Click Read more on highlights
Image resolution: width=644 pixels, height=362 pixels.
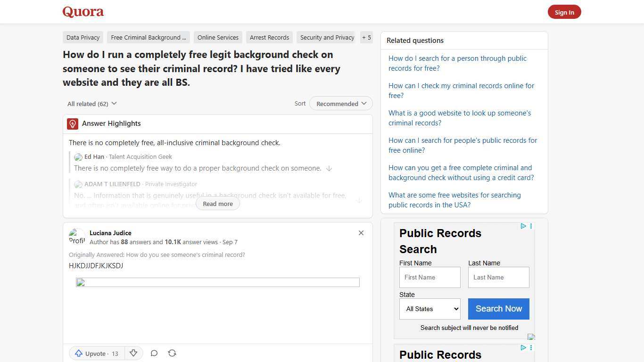pyautogui.click(x=218, y=204)
